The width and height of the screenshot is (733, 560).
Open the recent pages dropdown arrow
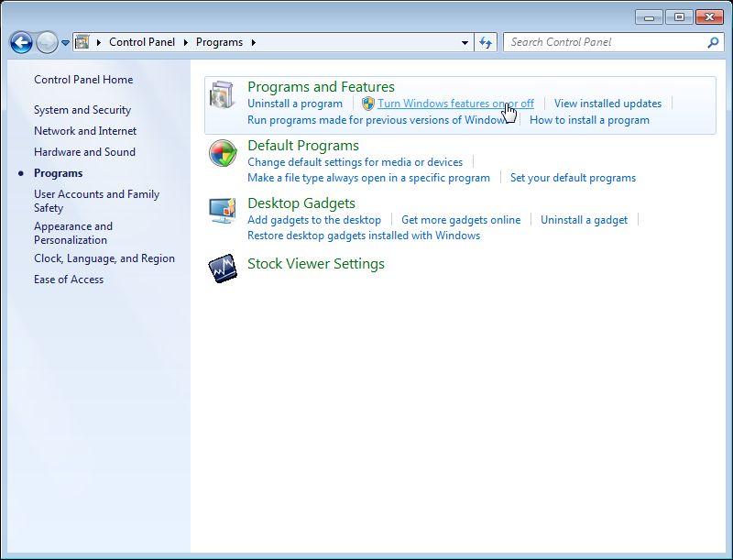point(65,43)
